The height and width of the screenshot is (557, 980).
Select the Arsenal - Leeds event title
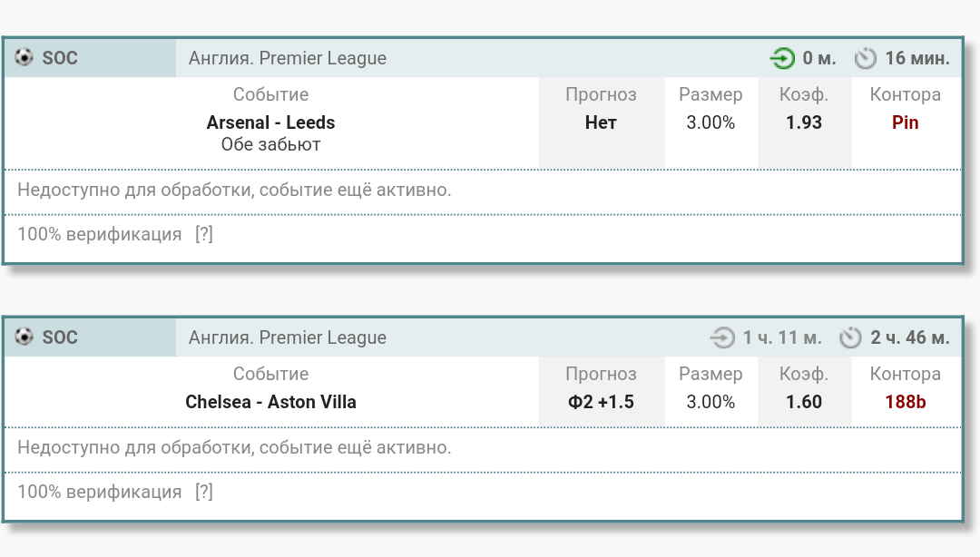pyautogui.click(x=270, y=122)
